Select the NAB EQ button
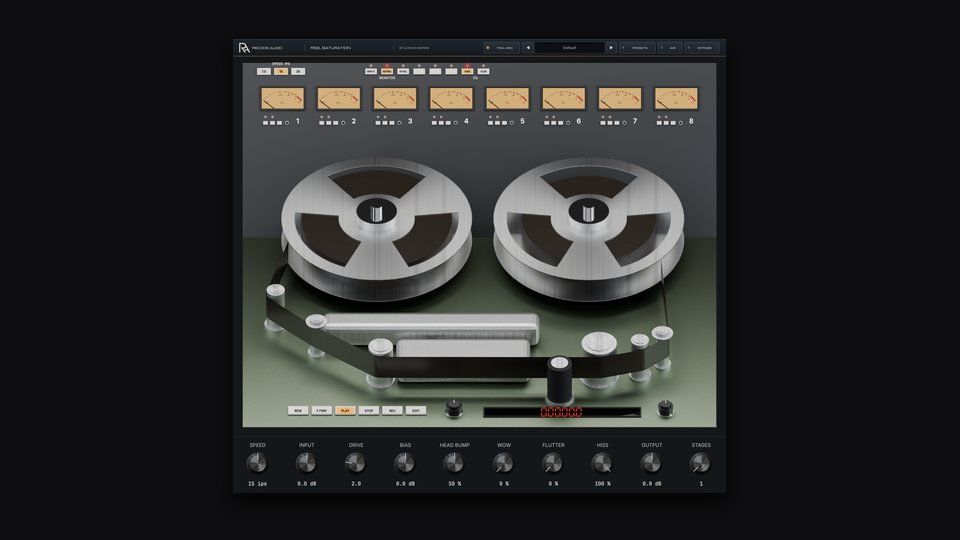The image size is (960, 540). [x=467, y=72]
